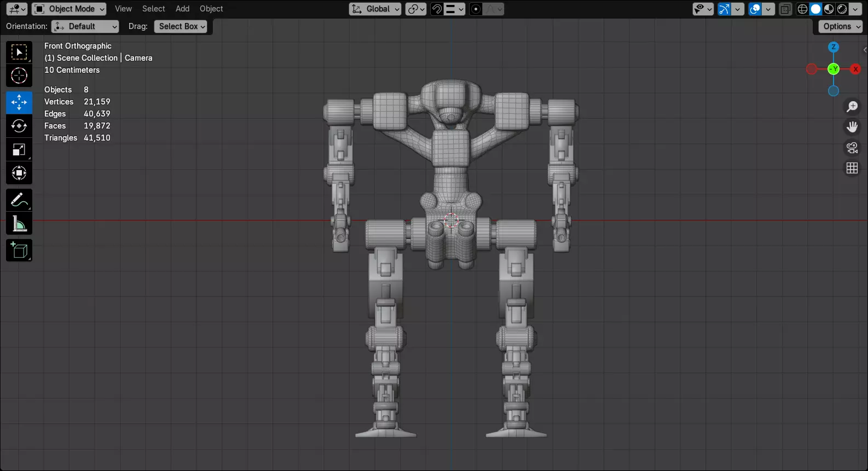Open object visibility and selectability dropdown

click(703, 9)
